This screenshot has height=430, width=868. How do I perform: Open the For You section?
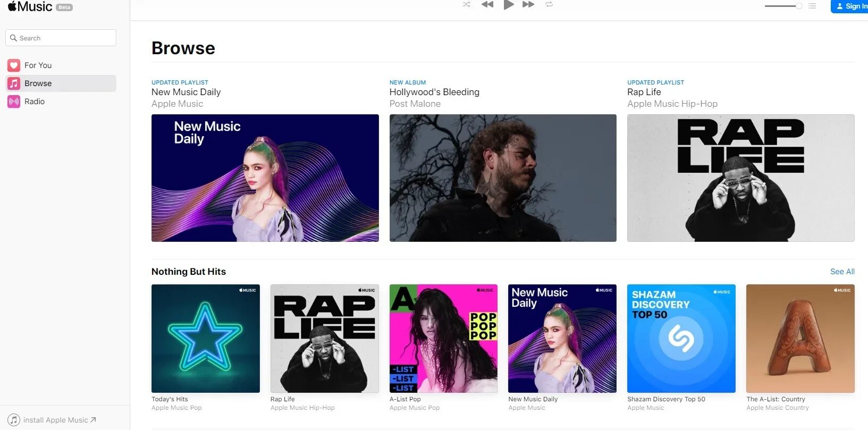(x=61, y=65)
